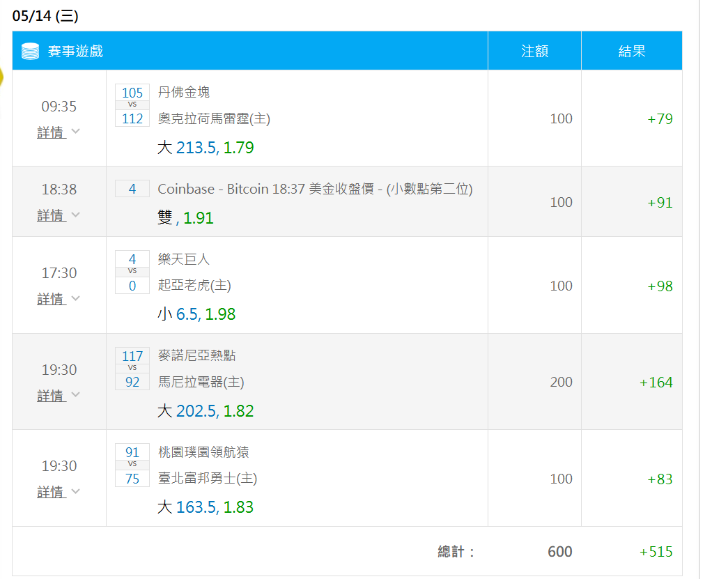This screenshot has width=728, height=579.
Task: Select team name 樂天巨人
Action: 184,258
